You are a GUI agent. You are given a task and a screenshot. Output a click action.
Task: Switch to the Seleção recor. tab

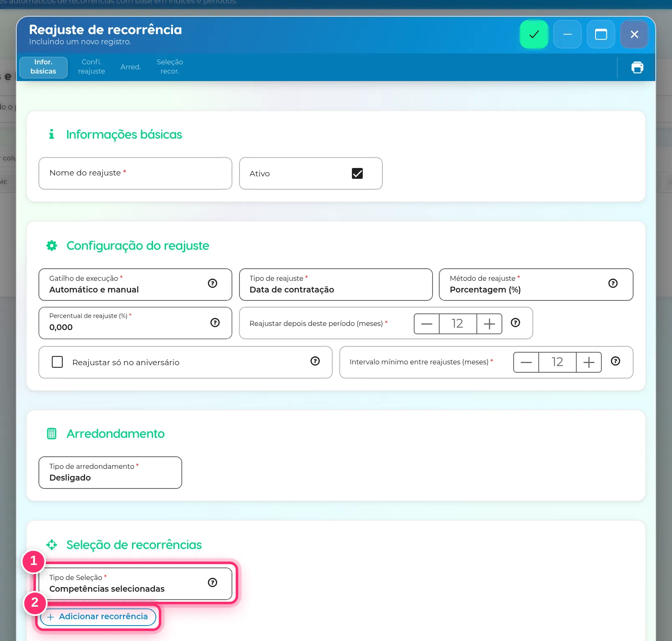pos(170,67)
